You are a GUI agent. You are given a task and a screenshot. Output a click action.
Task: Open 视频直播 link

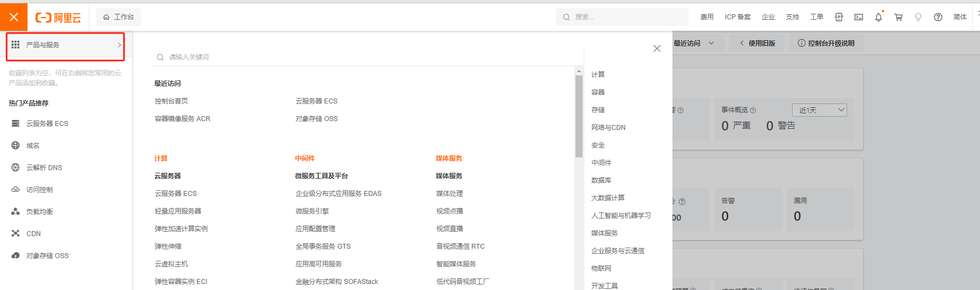click(449, 228)
